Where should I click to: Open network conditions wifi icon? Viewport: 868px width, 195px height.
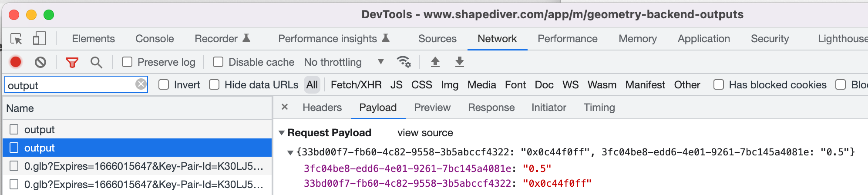(x=404, y=62)
